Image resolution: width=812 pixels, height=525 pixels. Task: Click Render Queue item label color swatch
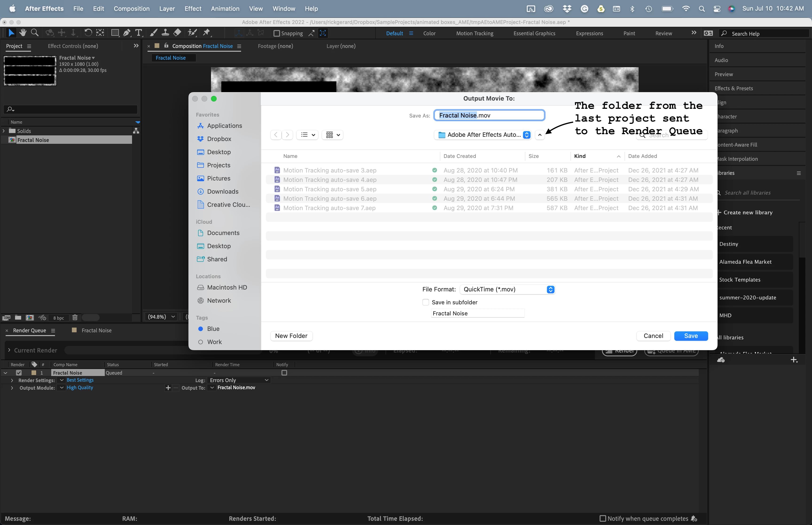pyautogui.click(x=34, y=373)
